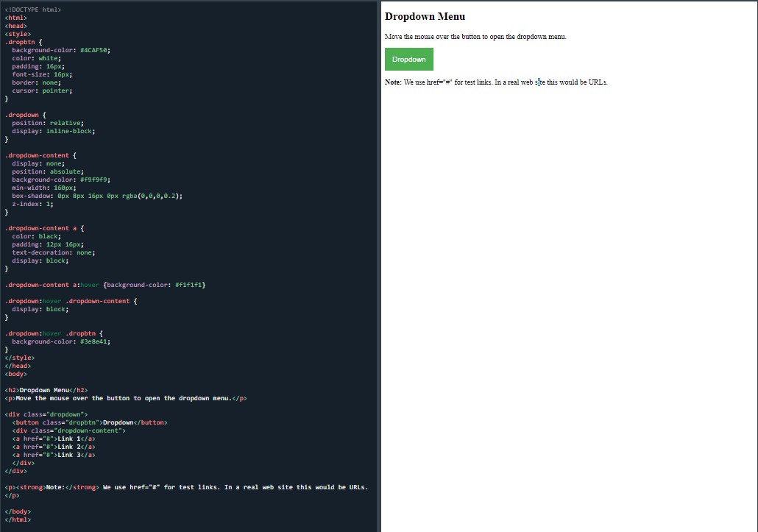Click the "Move the mouse over" paragraph in preview
758x532 pixels.
tap(475, 36)
